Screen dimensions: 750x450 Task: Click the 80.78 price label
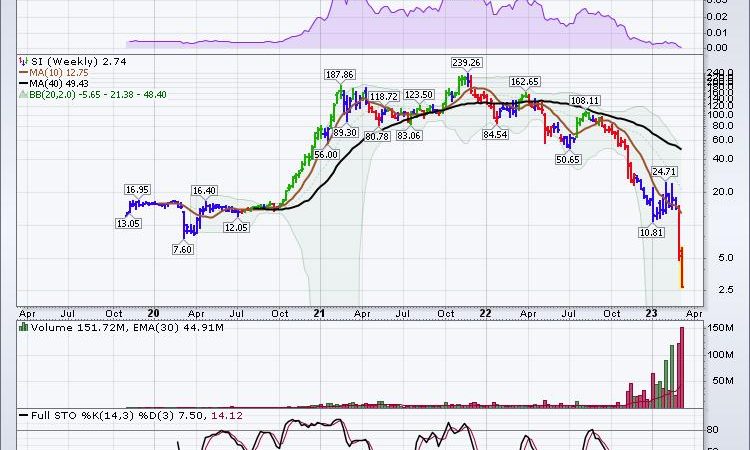(x=377, y=137)
